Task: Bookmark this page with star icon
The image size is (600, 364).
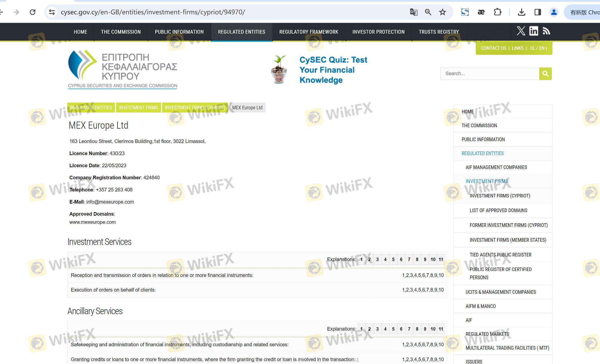Action: [442, 12]
